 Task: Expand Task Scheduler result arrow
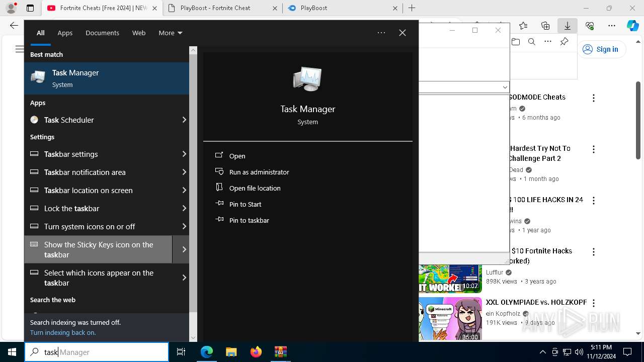tap(184, 120)
